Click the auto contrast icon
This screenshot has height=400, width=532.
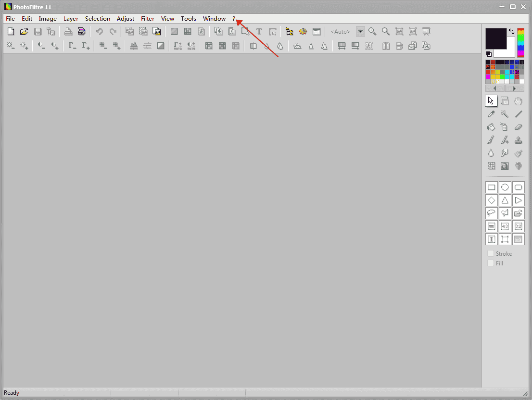tap(191, 46)
